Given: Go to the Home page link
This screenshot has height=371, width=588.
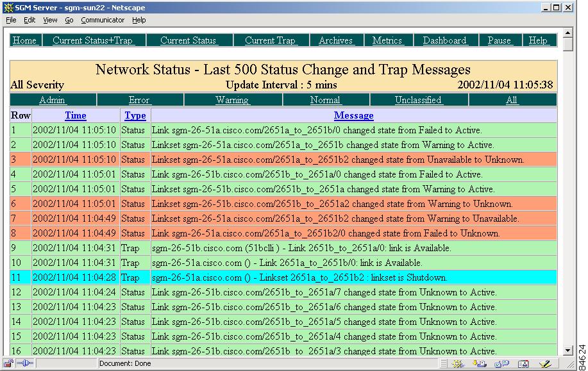Looking at the screenshot, I should (x=24, y=40).
